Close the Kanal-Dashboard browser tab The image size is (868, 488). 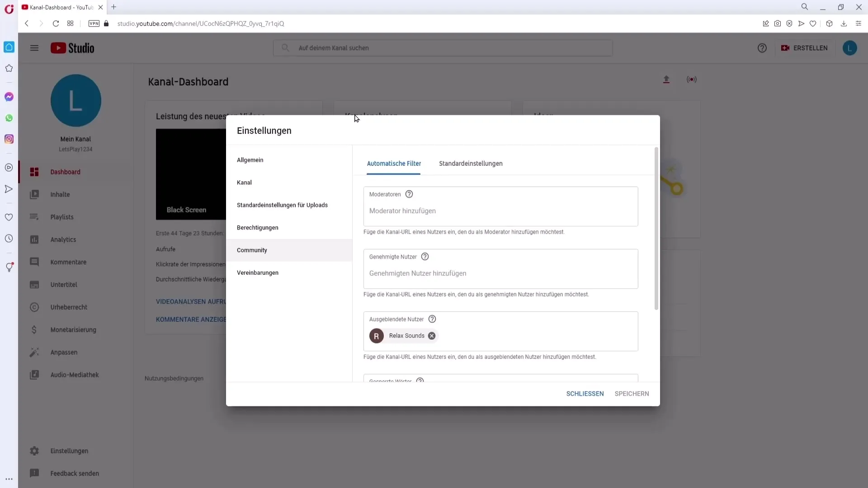100,7
